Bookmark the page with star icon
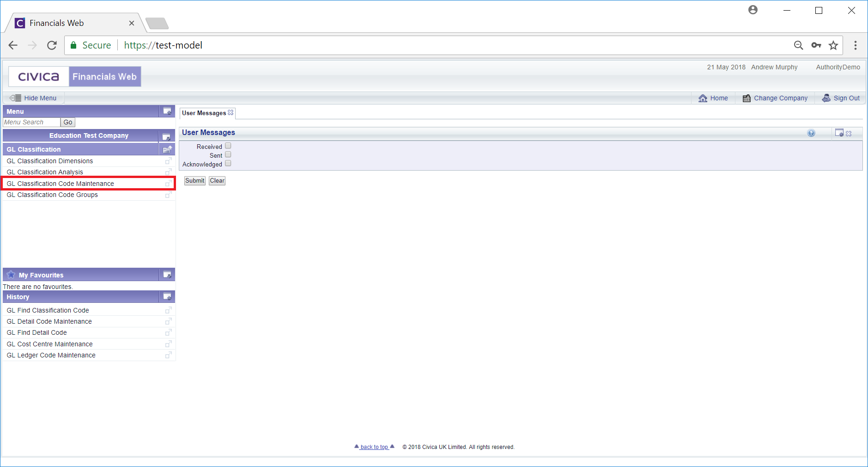Viewport: 868px width, 467px height. click(833, 45)
